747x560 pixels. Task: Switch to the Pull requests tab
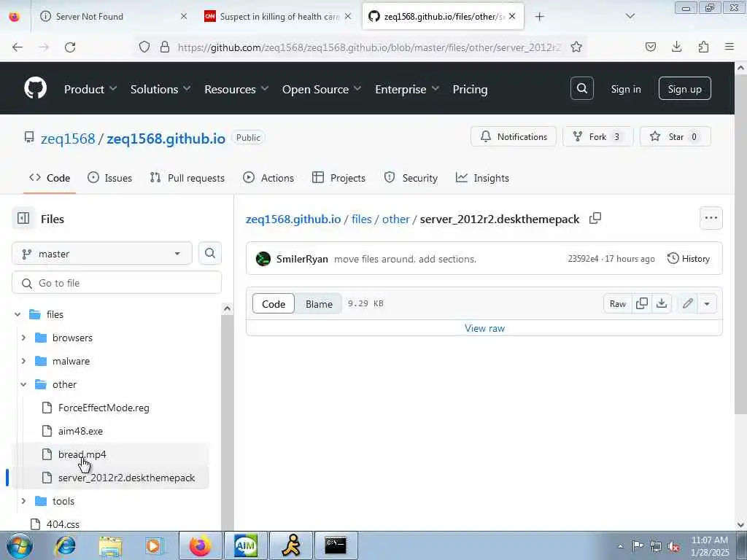point(187,178)
